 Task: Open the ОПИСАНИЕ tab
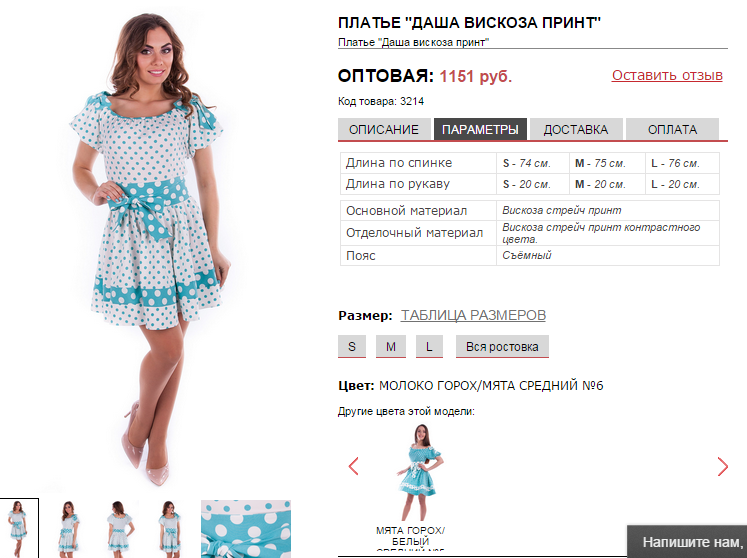click(x=384, y=129)
